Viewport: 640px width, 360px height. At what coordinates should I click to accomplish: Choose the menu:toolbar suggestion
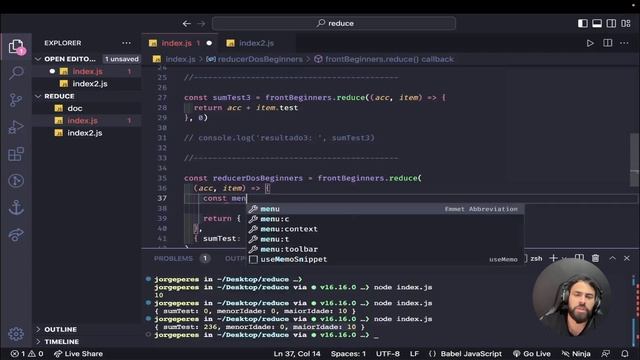coord(384,249)
